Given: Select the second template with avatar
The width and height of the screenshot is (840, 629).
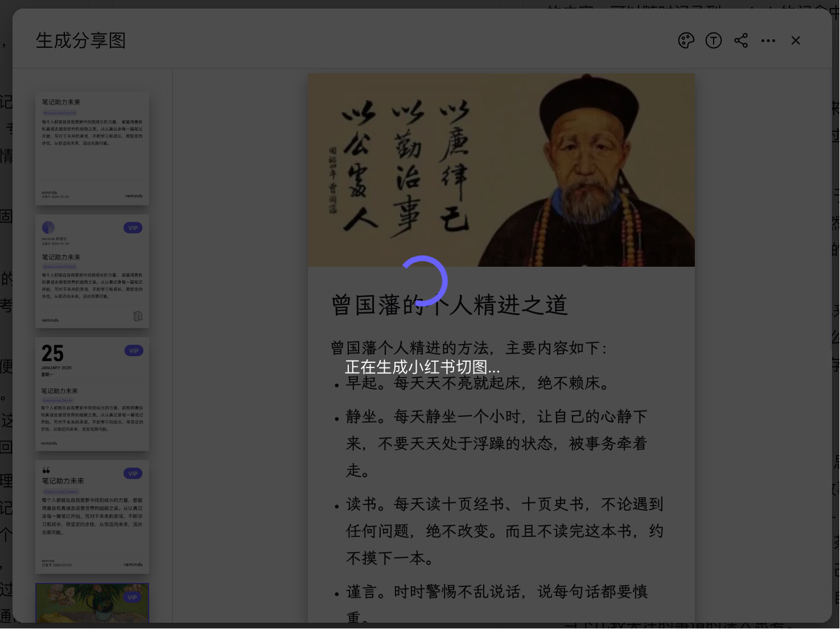Looking at the screenshot, I should pyautogui.click(x=92, y=271).
